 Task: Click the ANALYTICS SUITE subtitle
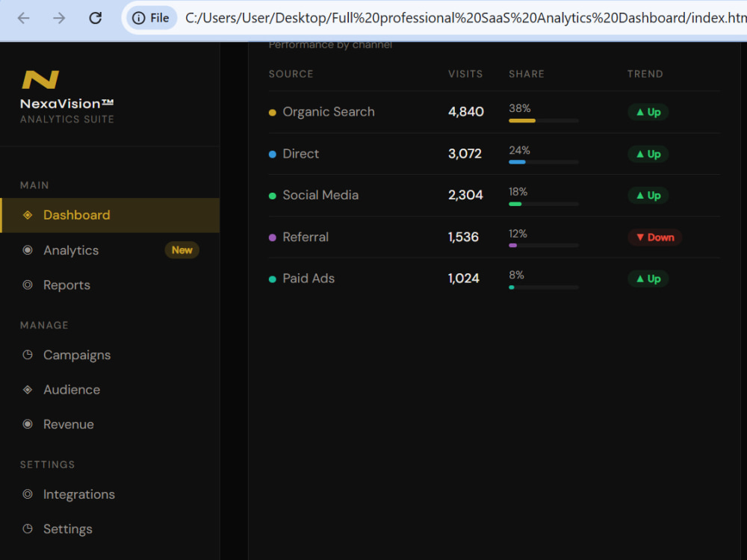point(67,119)
